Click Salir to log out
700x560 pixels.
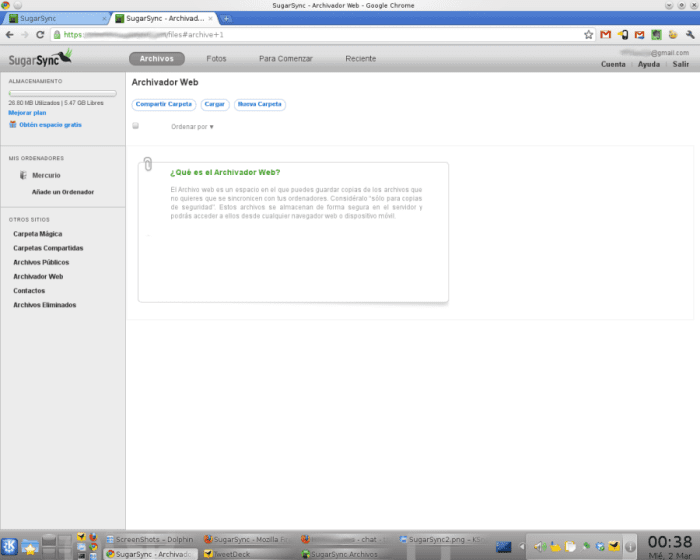point(681,64)
